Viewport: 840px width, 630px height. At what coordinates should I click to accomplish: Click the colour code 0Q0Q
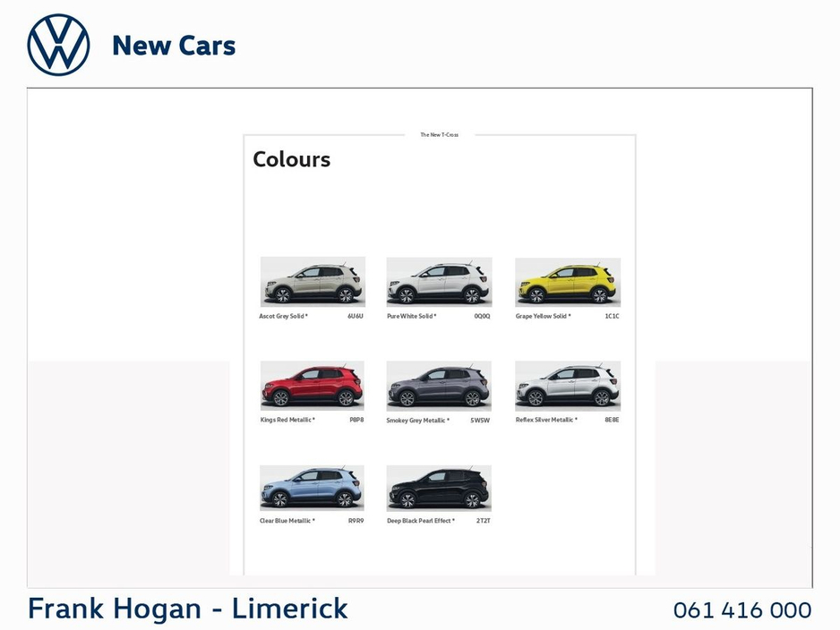[x=482, y=316]
